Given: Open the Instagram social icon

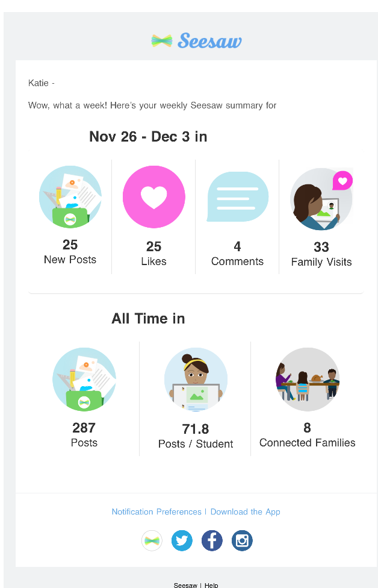Looking at the screenshot, I should [242, 541].
